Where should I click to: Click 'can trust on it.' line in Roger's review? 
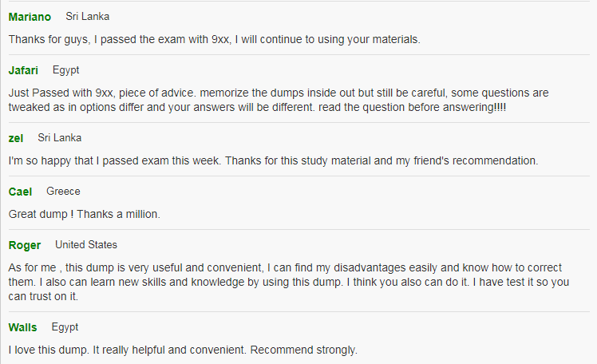pos(43,297)
